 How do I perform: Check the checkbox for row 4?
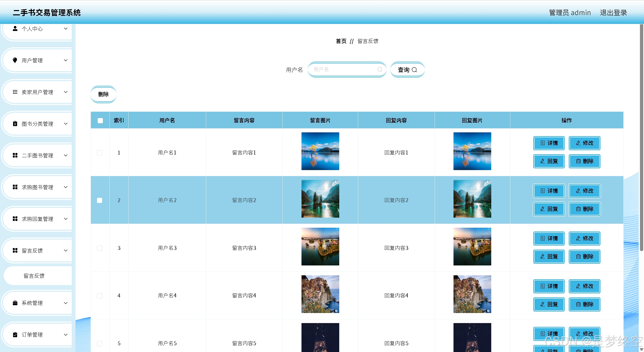click(99, 296)
